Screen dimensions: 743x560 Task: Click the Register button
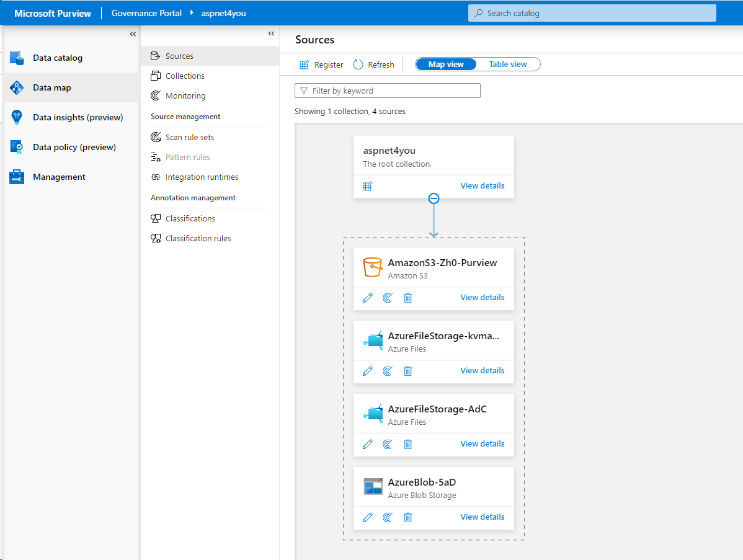(x=321, y=65)
